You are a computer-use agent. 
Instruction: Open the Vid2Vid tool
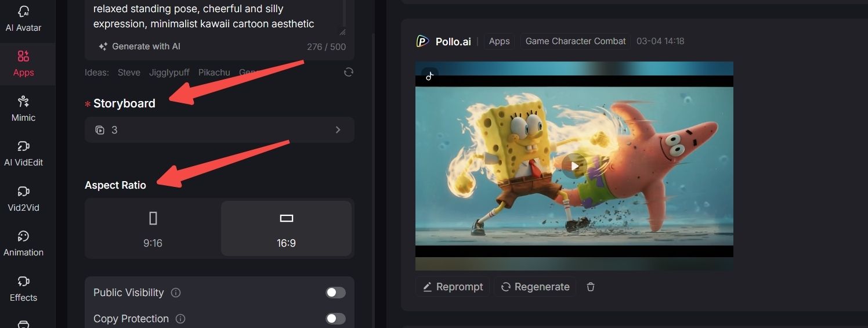tap(23, 199)
